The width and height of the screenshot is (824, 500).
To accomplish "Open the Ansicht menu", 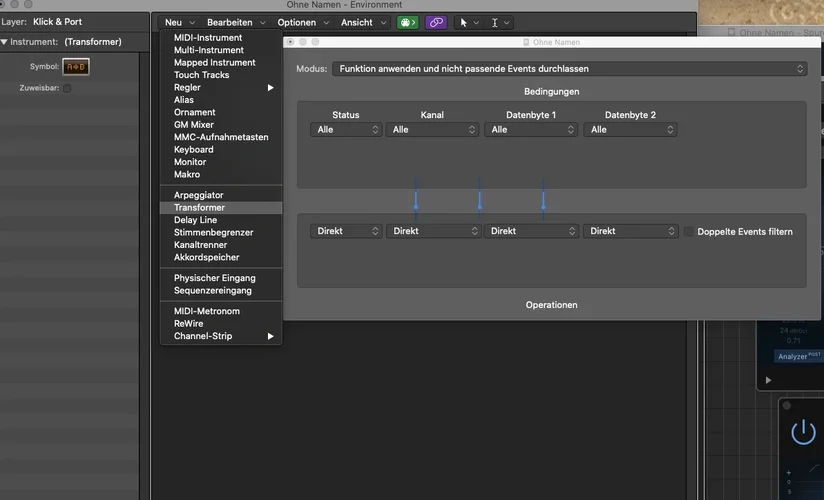I will [x=362, y=22].
